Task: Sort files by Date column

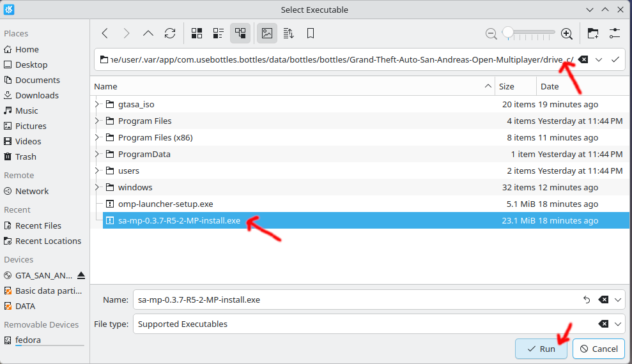Action: (x=583, y=87)
